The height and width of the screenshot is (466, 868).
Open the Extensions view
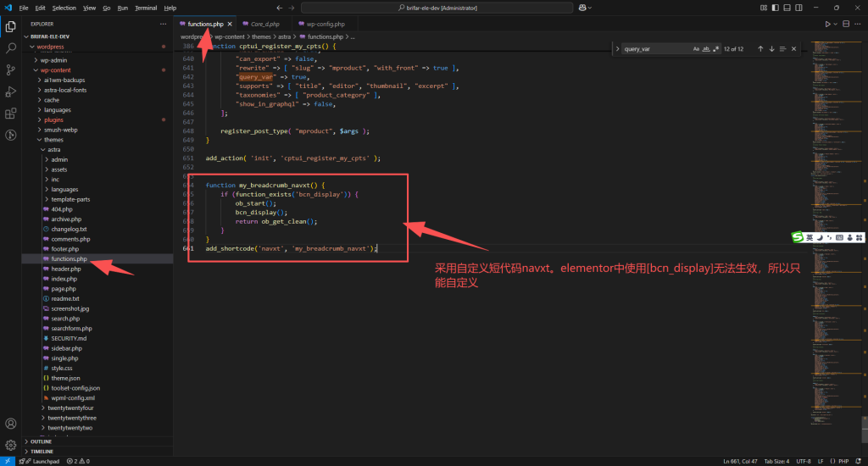(x=10, y=114)
